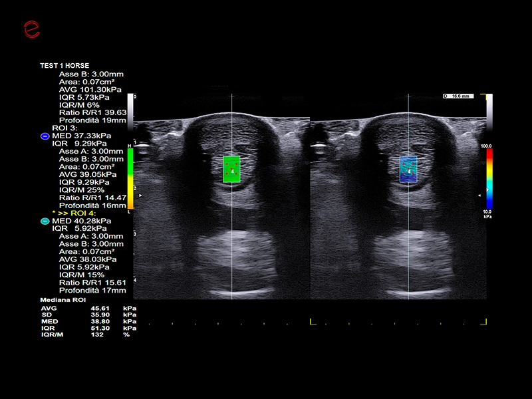This screenshot has width=532, height=399.
Task: Click the focus marker left of the left image
Action: click(x=140, y=195)
